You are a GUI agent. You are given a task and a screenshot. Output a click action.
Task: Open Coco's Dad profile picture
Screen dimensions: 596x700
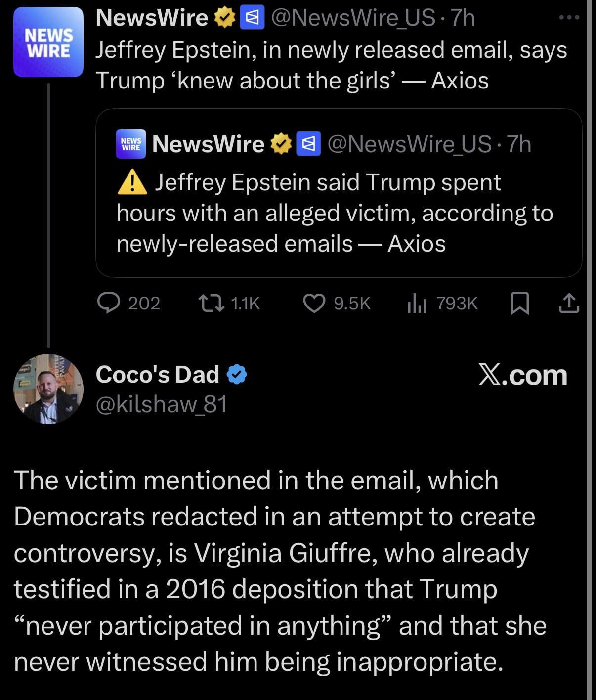pyautogui.click(x=48, y=389)
